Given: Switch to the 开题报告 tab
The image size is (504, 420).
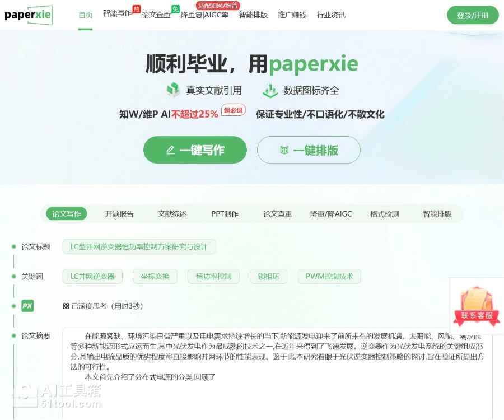Looking at the screenshot, I should point(119,214).
